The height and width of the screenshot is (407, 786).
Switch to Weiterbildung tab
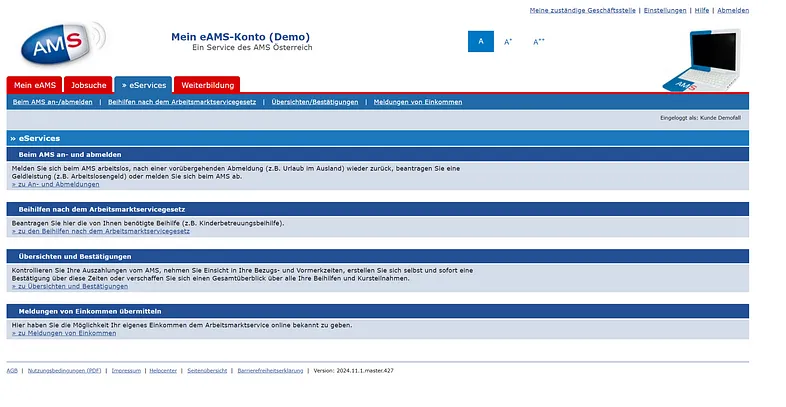pyautogui.click(x=208, y=85)
